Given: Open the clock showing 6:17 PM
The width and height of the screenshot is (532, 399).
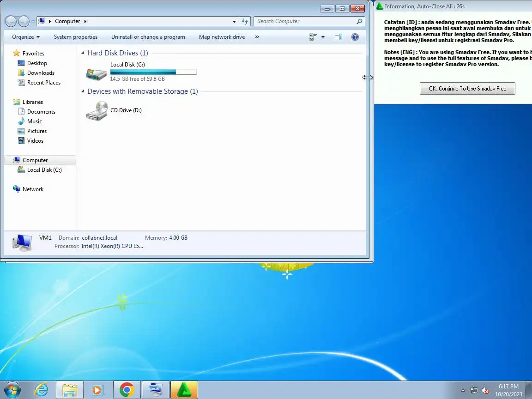Looking at the screenshot, I should click(x=508, y=390).
